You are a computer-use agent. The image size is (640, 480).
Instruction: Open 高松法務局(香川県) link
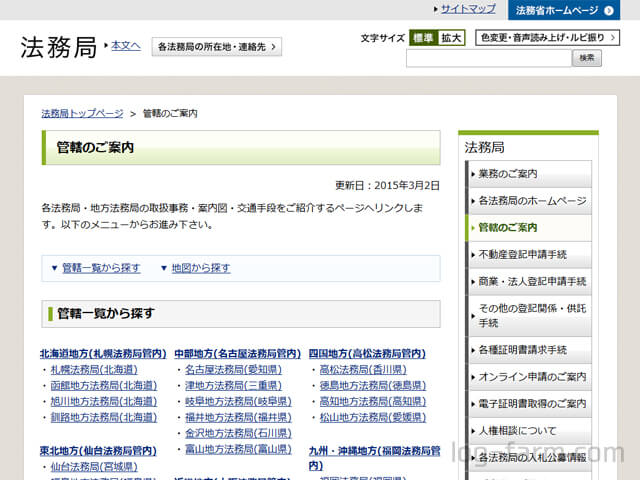(x=363, y=370)
